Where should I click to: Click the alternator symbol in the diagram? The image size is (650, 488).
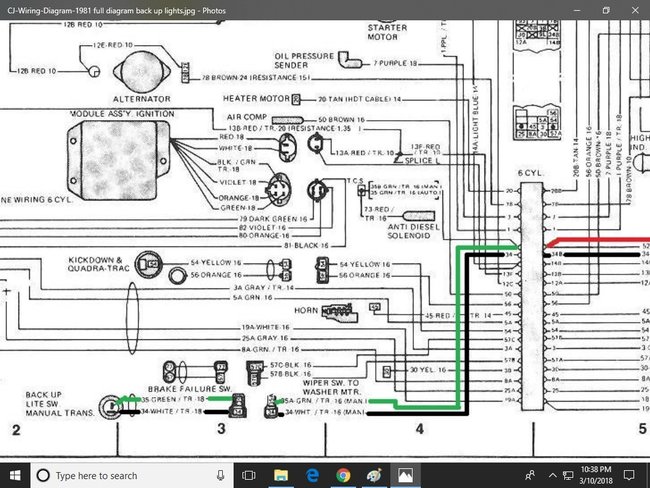tap(142, 72)
